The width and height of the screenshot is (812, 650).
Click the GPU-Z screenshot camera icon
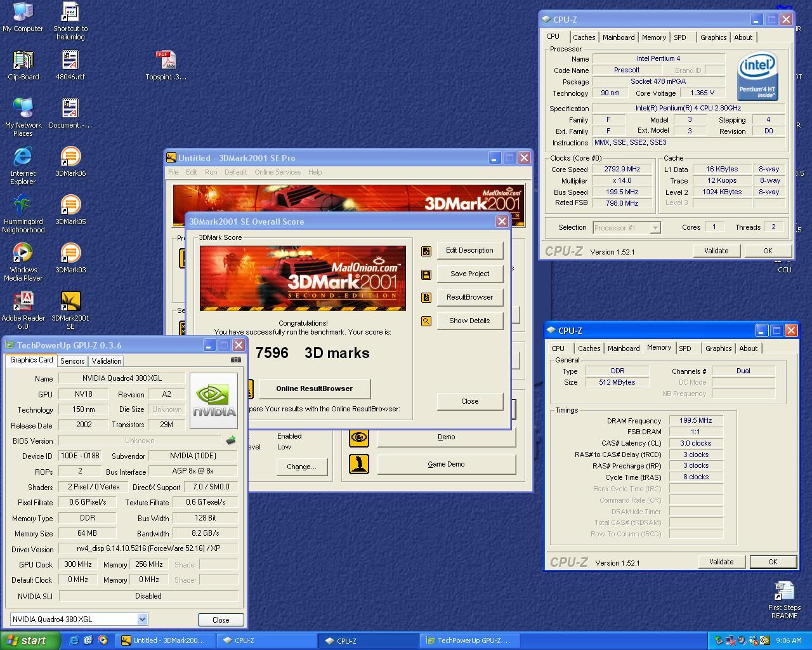pyautogui.click(x=235, y=359)
